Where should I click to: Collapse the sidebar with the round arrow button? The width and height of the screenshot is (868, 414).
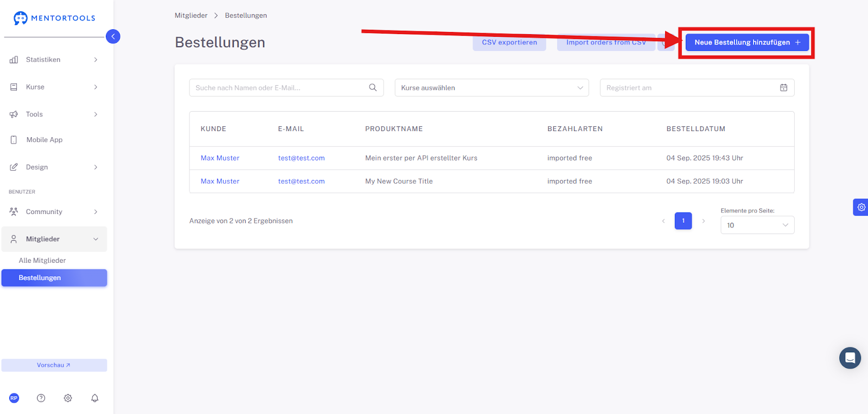113,36
